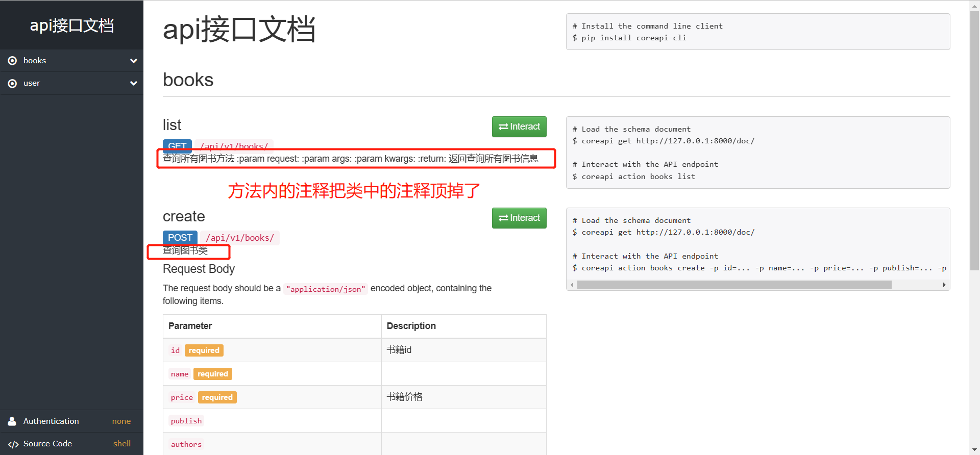Click required badge next to price
The height and width of the screenshot is (455, 980).
pos(217,397)
